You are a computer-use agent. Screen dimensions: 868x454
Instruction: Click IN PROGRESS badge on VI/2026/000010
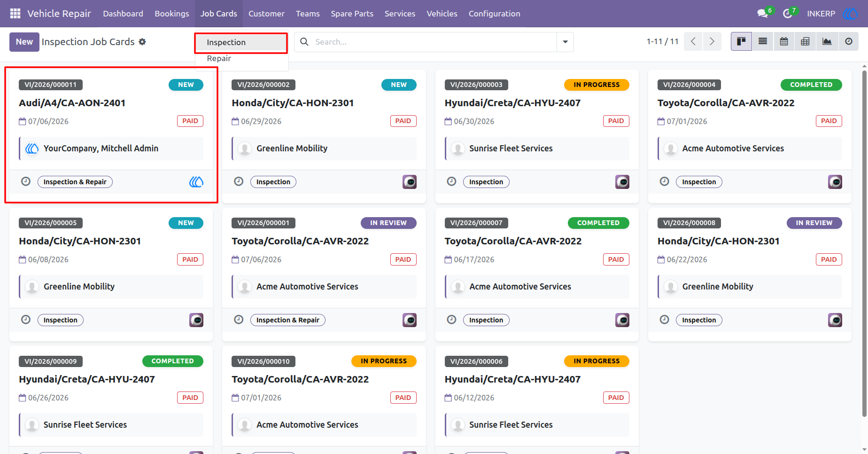384,361
